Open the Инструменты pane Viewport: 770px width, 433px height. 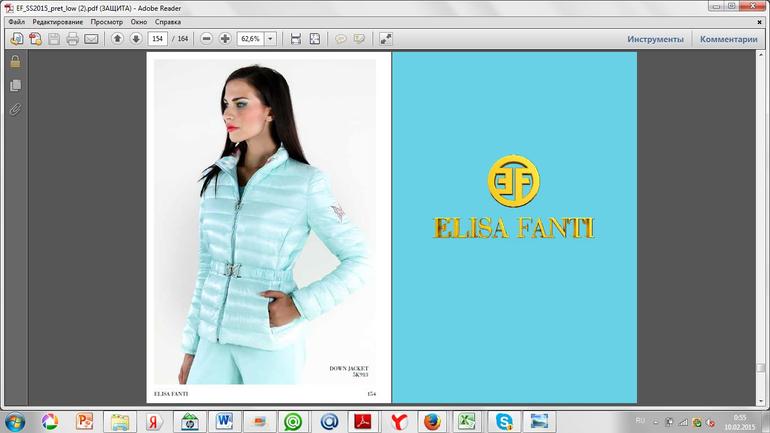(655, 39)
